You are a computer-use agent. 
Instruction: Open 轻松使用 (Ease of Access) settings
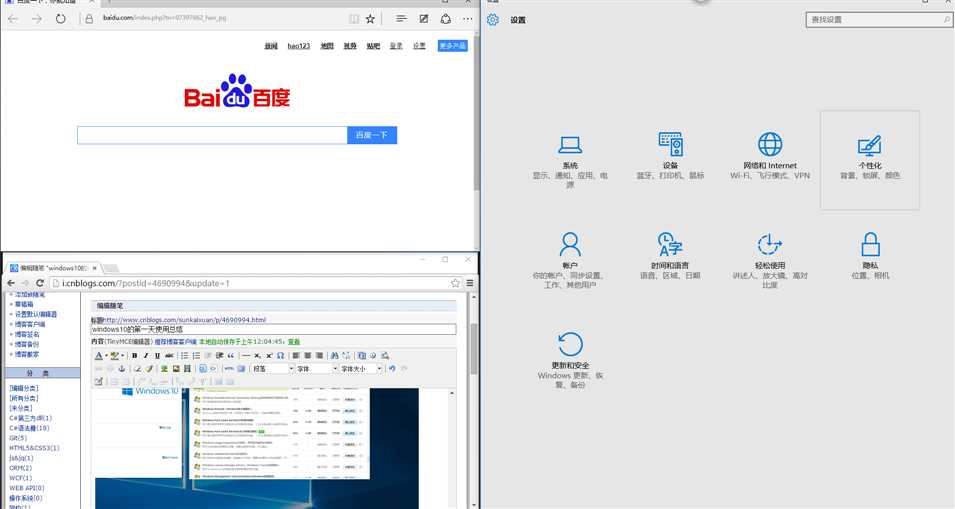(770, 260)
